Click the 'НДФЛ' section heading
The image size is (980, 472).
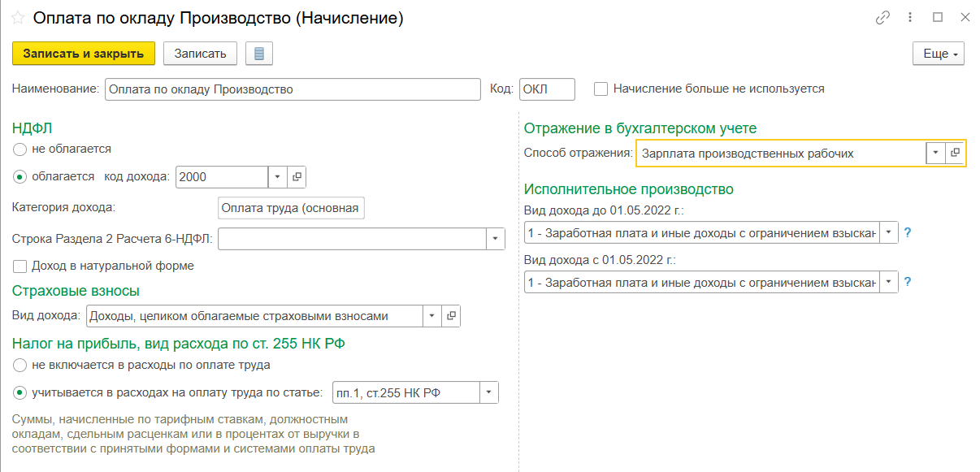tap(33, 128)
